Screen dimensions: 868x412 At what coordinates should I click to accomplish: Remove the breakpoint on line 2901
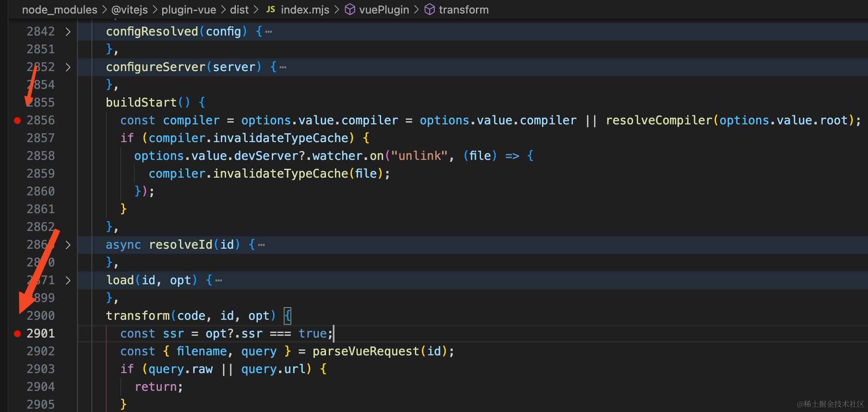coord(17,333)
